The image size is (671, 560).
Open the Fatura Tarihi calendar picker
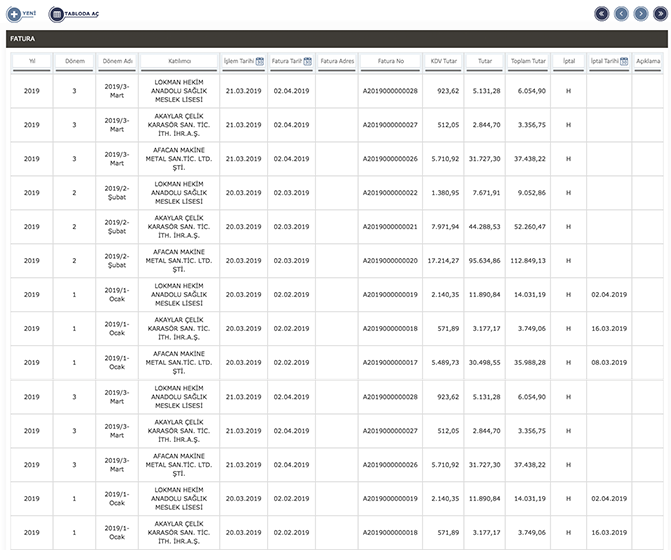308,61
